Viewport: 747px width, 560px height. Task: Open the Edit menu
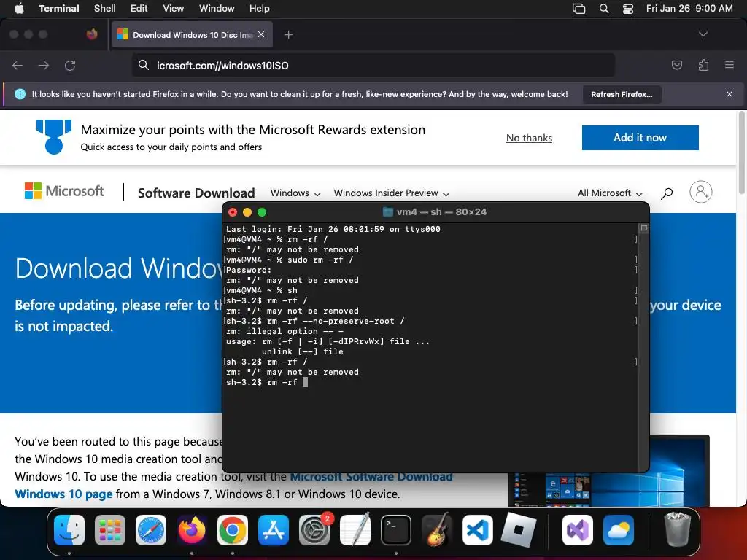tap(139, 8)
